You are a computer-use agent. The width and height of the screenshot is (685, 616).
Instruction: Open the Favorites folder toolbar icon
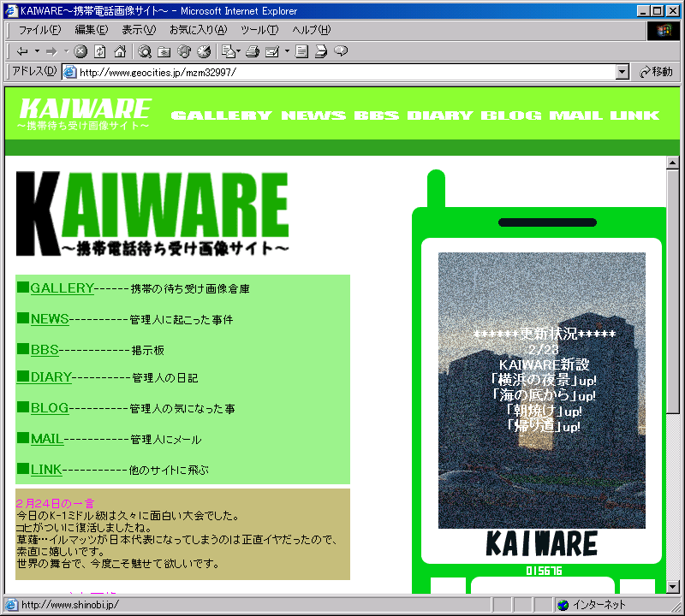pos(164,51)
